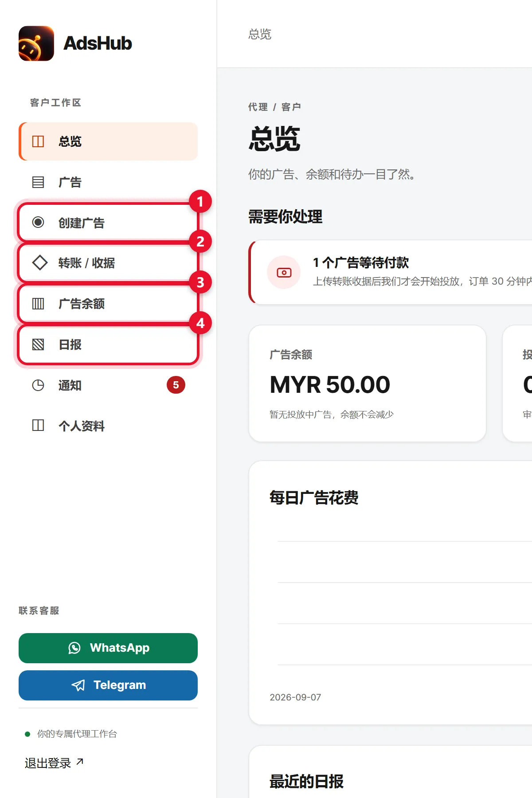
Task: Click the diamond icon beside 转账 / 收据
Action: click(40, 262)
